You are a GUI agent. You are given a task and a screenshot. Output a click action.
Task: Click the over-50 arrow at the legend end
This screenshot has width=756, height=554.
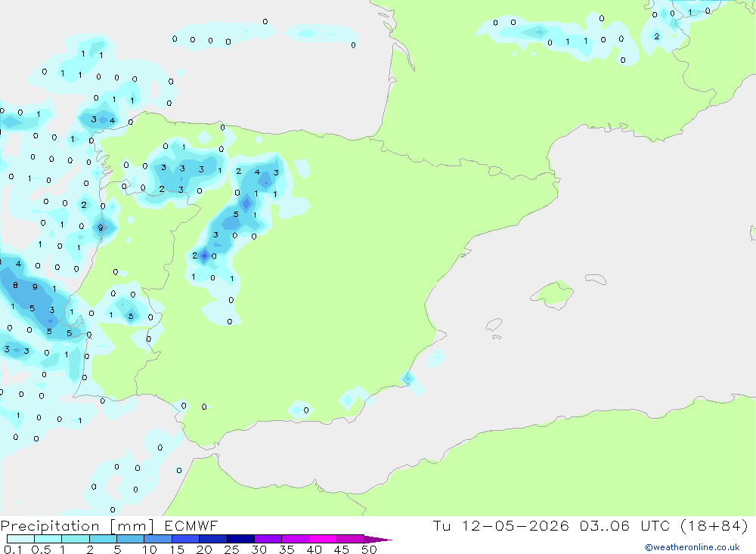[x=378, y=540]
